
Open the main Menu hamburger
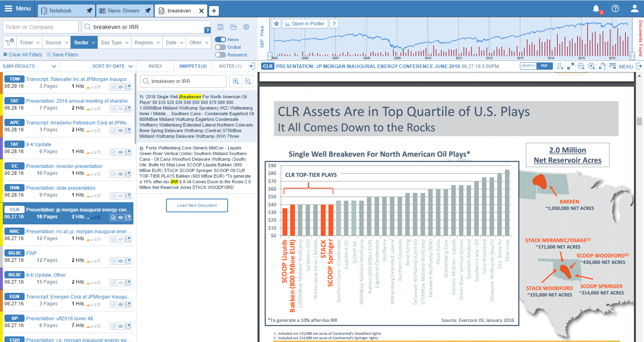pyautogui.click(x=17, y=8)
